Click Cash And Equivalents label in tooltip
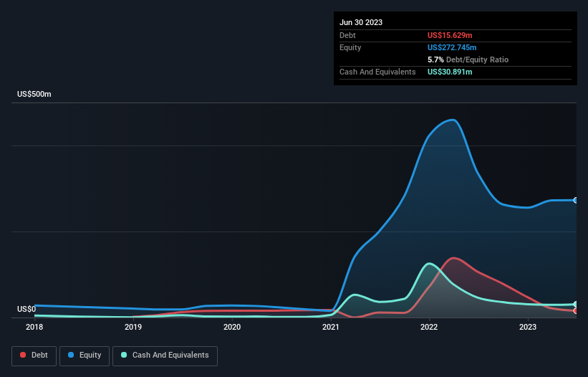The image size is (588, 377). (377, 72)
